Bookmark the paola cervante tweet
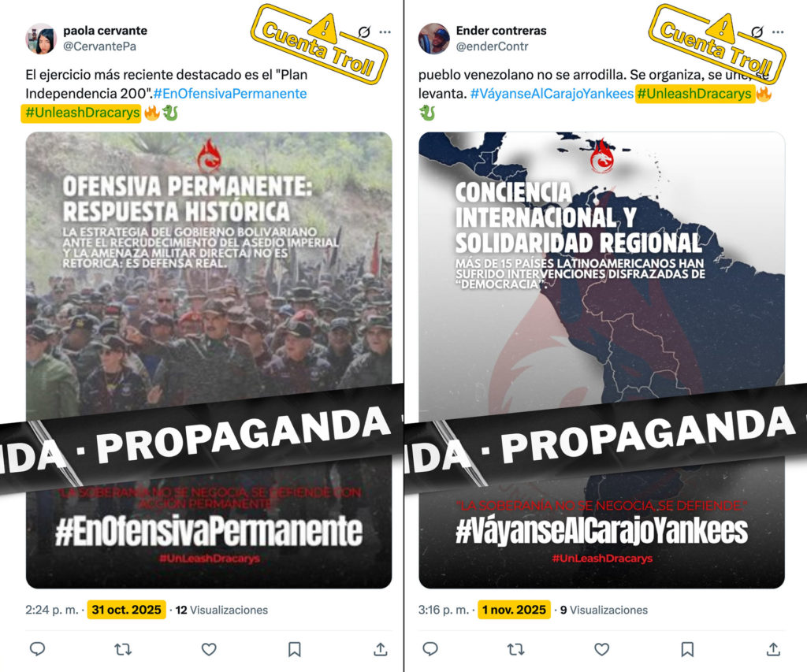Screen dimensions: 807x672 coord(295,649)
